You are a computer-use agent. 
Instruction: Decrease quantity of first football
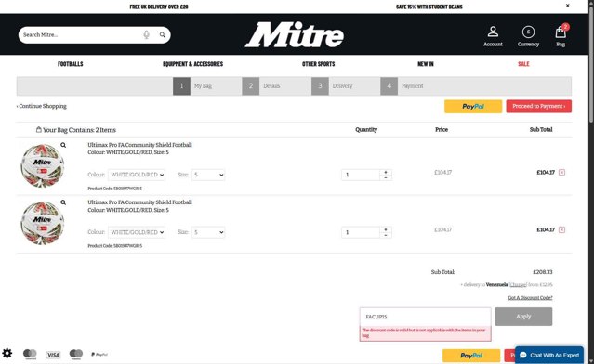pyautogui.click(x=386, y=177)
